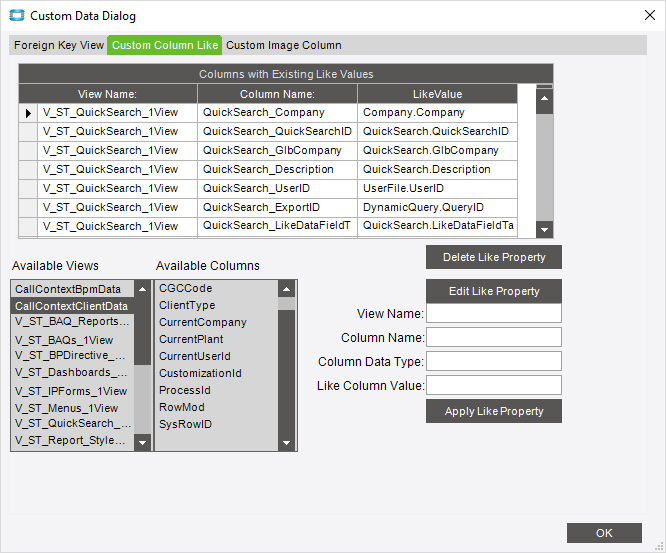The height and width of the screenshot is (553, 666).
Task: Select V_ST_Report_Style view in the list
Action: pyautogui.click(x=72, y=441)
